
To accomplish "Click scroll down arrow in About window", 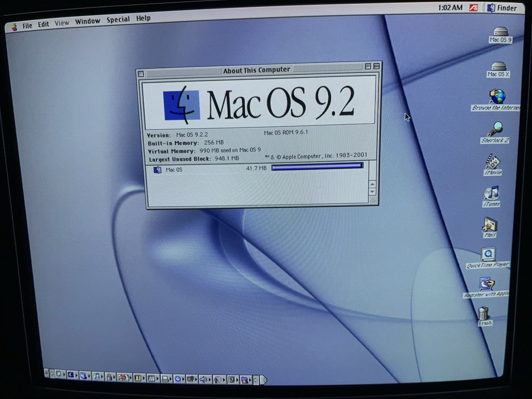I will coord(372,192).
